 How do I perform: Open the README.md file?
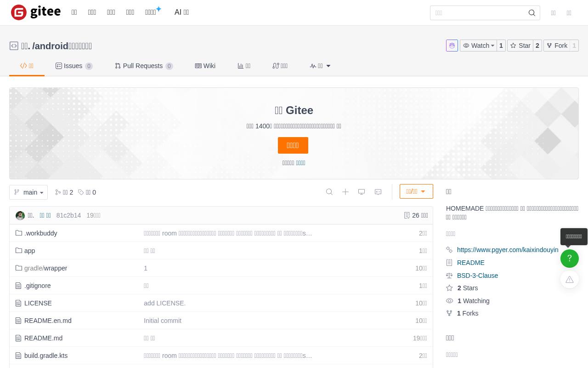click(43, 338)
